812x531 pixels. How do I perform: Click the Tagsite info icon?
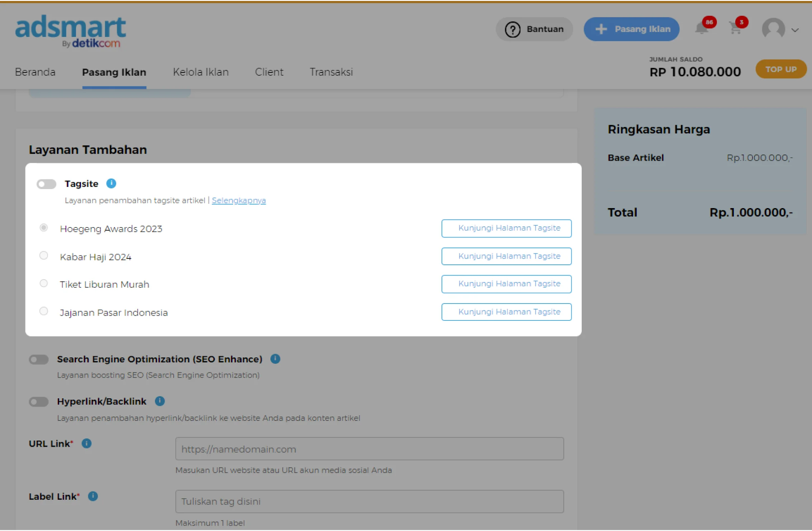pyautogui.click(x=111, y=183)
